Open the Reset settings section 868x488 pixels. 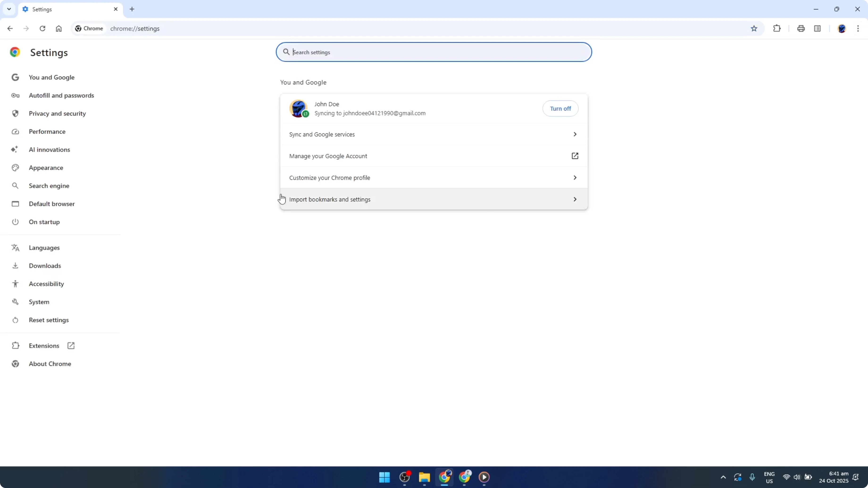pos(49,320)
